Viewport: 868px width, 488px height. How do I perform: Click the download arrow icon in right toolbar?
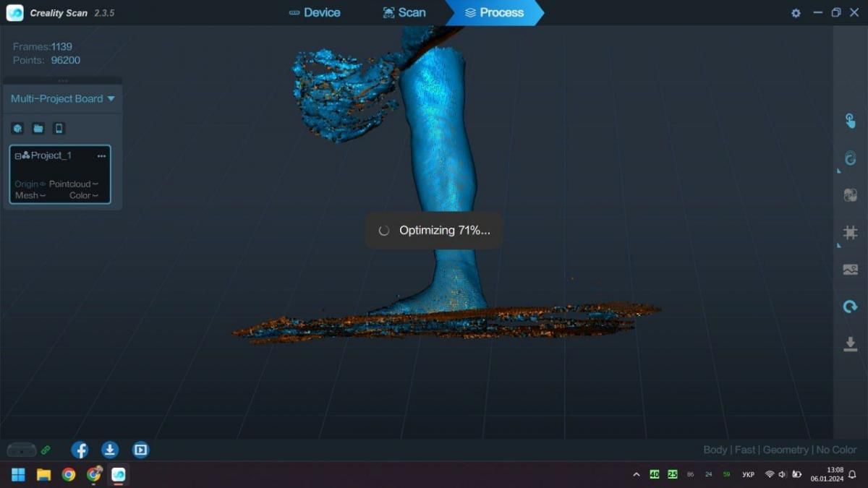tap(851, 345)
